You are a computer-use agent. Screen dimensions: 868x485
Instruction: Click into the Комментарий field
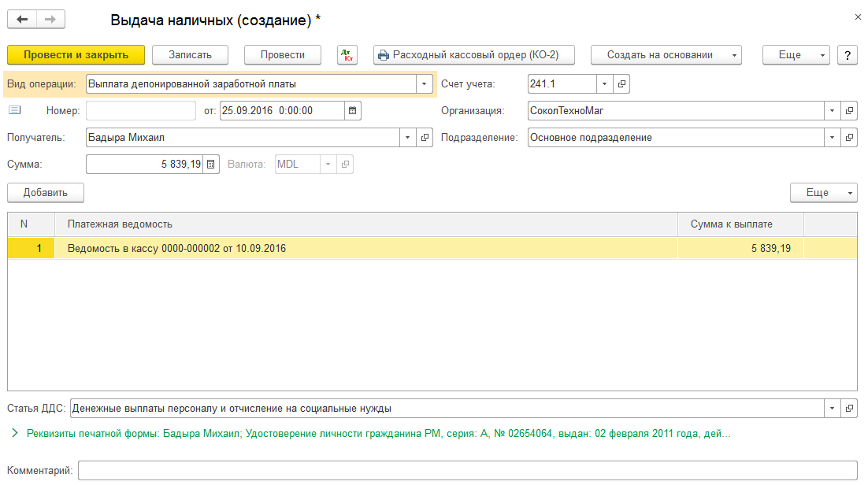(466, 471)
